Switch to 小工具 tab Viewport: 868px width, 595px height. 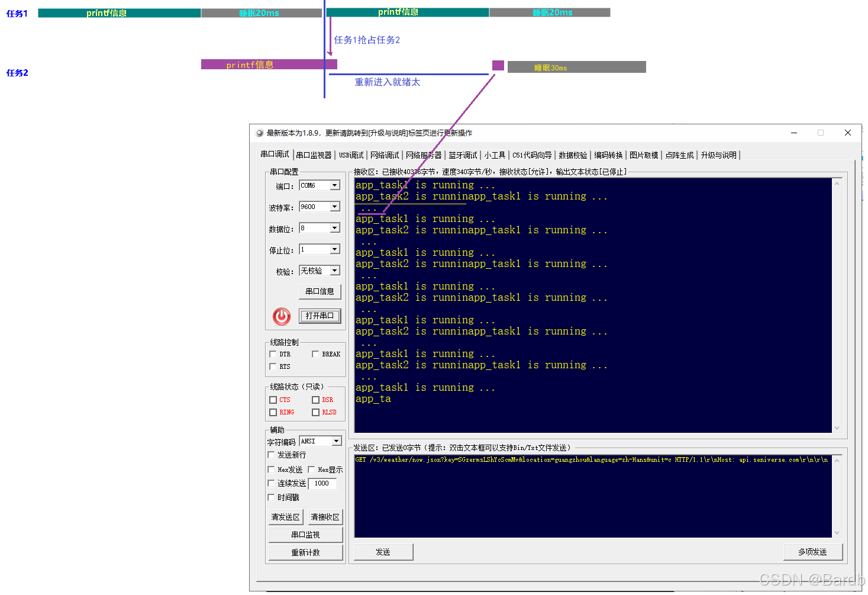tap(495, 155)
